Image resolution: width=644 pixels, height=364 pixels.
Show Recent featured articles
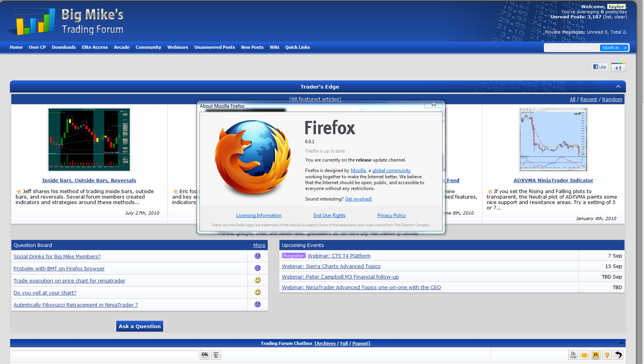point(589,99)
